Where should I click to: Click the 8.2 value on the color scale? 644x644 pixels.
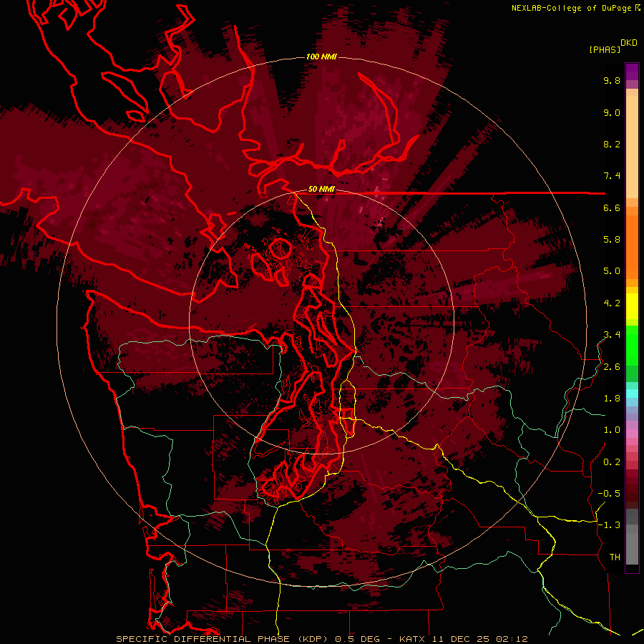[x=612, y=144]
